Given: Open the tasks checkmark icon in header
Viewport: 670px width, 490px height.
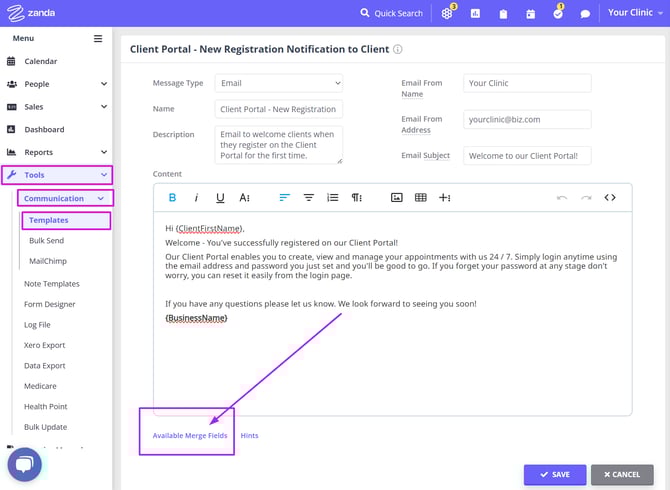Looking at the screenshot, I should pos(558,14).
